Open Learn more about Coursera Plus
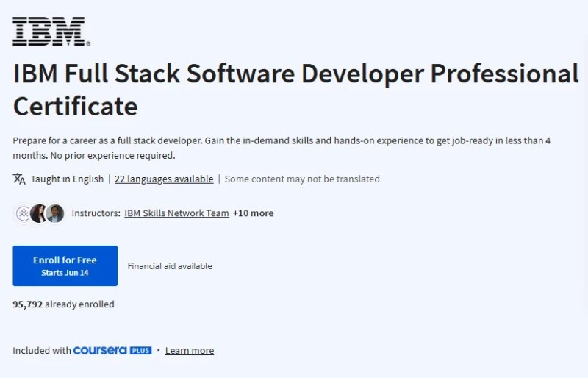Viewport: 588px width, 378px height. (x=190, y=351)
